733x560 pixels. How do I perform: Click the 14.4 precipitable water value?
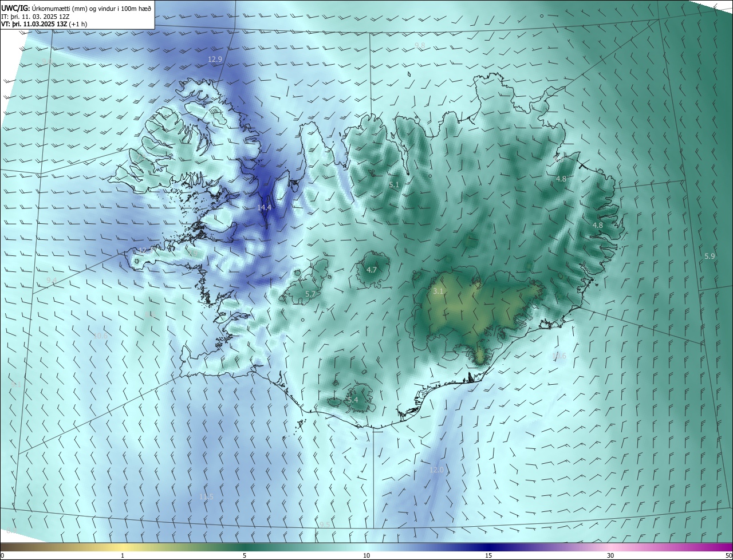(264, 207)
